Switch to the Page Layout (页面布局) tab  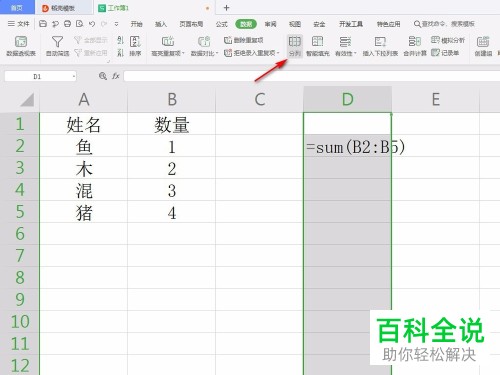coord(191,24)
